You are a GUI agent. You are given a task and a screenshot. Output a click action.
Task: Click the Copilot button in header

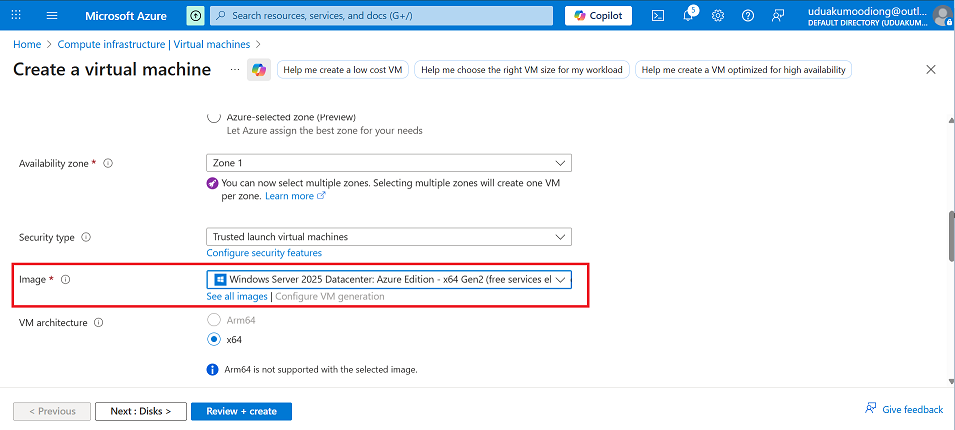pos(598,16)
